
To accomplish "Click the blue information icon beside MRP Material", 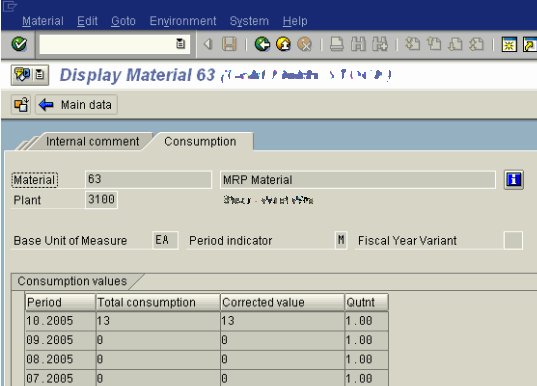I will 514,179.
